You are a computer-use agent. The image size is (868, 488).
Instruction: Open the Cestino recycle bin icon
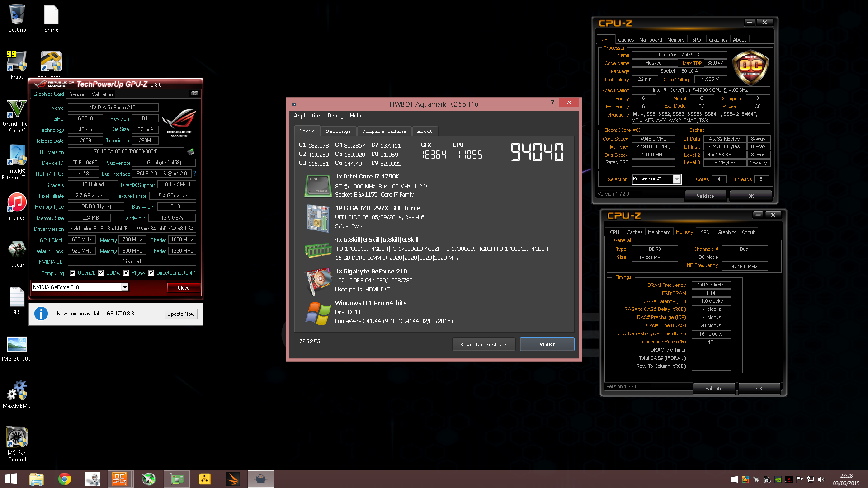click(x=17, y=19)
